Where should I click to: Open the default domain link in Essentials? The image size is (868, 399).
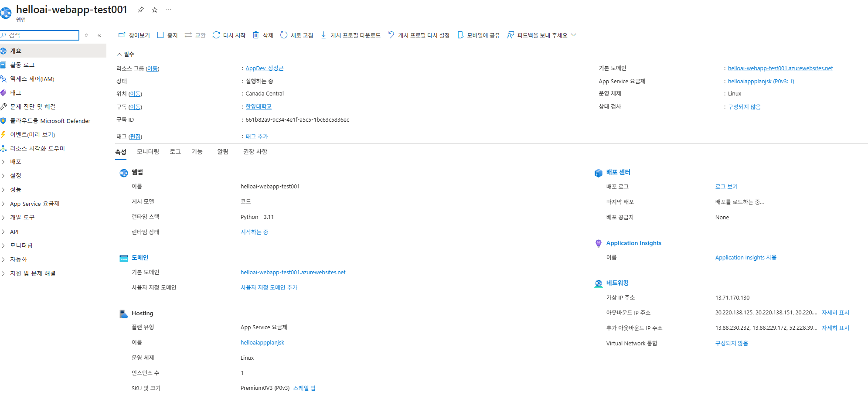(x=780, y=68)
